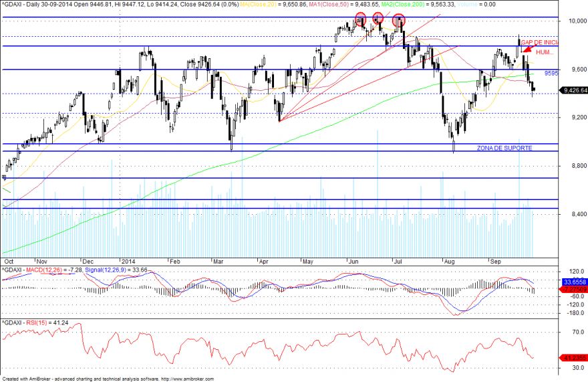
Task: Click the 30.0 RSI axis label
Action: [578, 368]
